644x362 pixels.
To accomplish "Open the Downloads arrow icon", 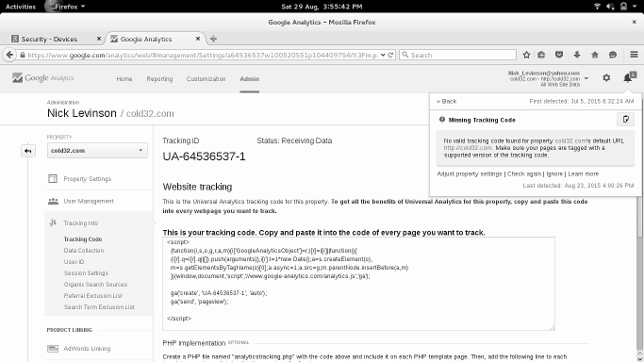I will (x=577, y=55).
